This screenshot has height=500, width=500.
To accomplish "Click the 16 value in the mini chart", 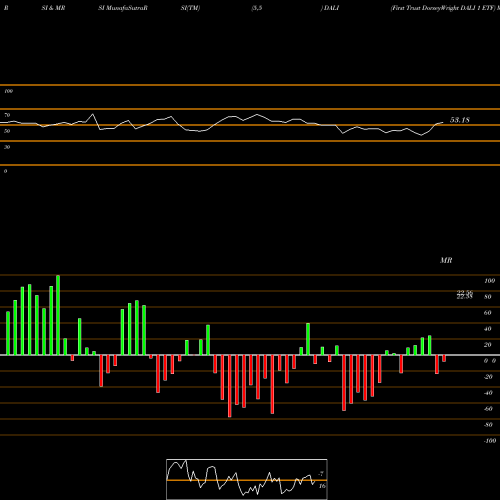I will coord(322,486).
